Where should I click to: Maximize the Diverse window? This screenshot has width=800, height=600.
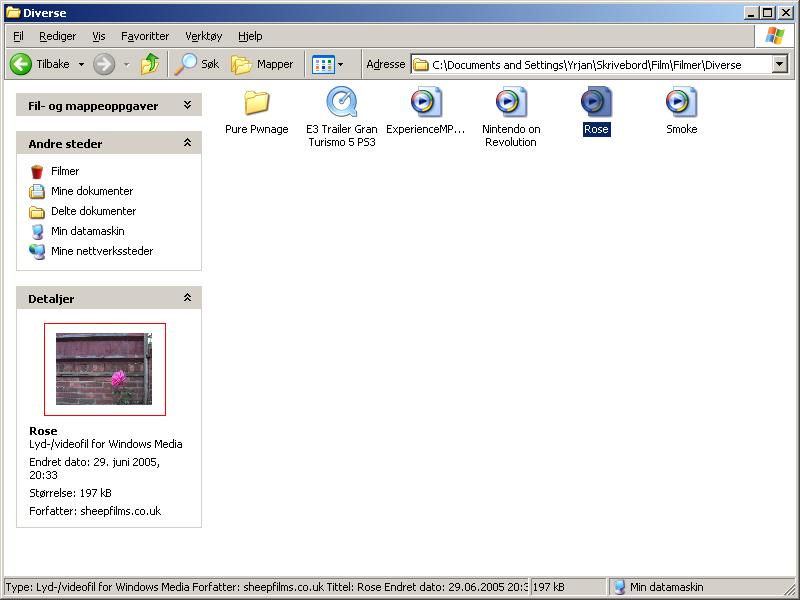pos(767,13)
